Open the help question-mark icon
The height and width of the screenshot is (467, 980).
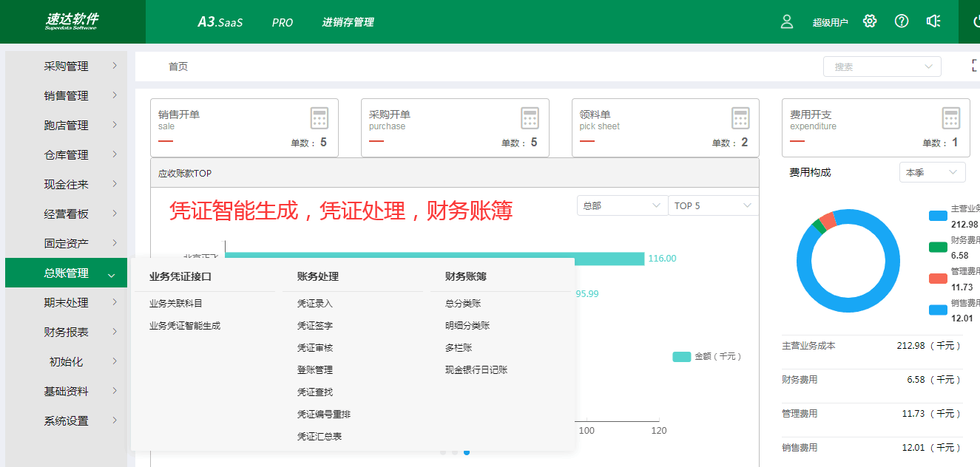coord(902,21)
